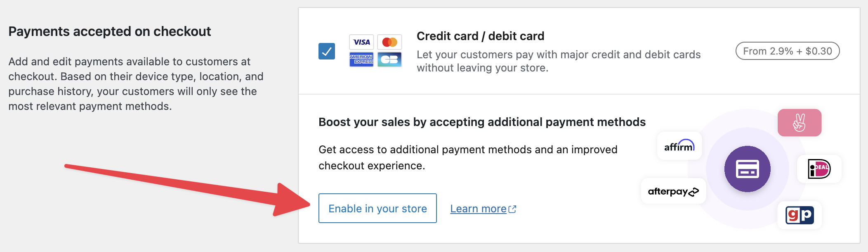Uncheck the Credit card / debit card checkbox
This screenshot has height=252, width=868.
tap(327, 51)
